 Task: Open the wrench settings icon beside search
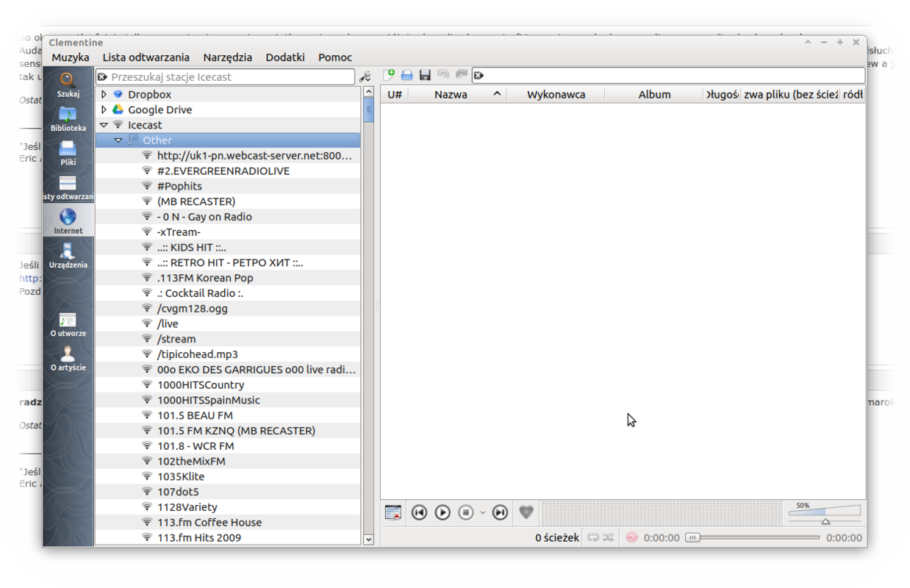click(x=365, y=76)
